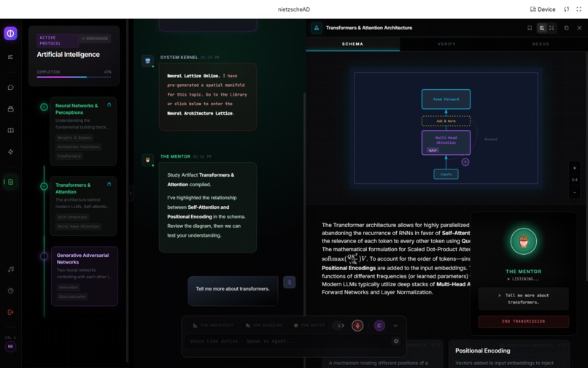Click the System Kernel avatar icon

[148, 61]
